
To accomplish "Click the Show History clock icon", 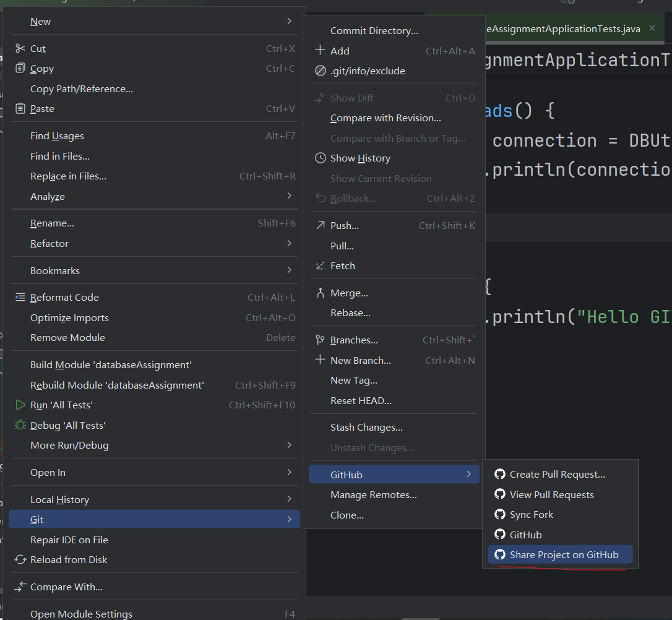I will click(320, 158).
